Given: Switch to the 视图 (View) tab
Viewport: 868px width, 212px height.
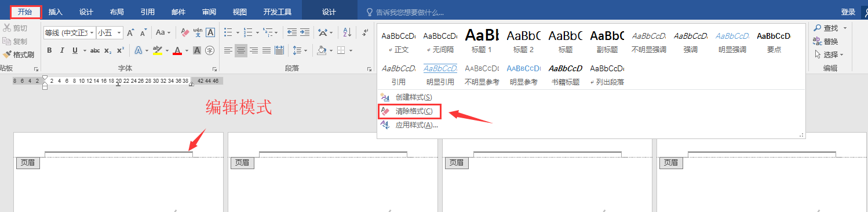Looking at the screenshot, I should tap(239, 12).
